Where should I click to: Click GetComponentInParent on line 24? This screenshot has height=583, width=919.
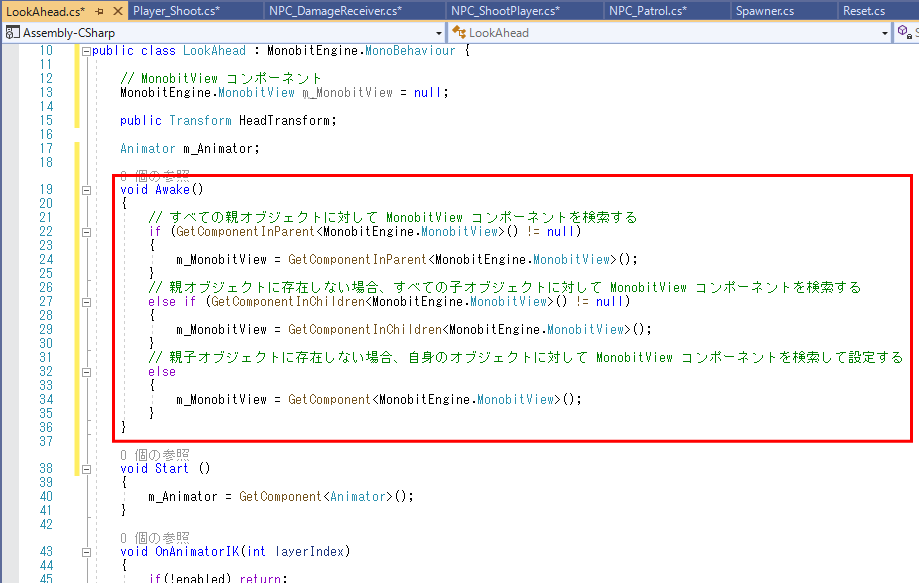(x=357, y=259)
